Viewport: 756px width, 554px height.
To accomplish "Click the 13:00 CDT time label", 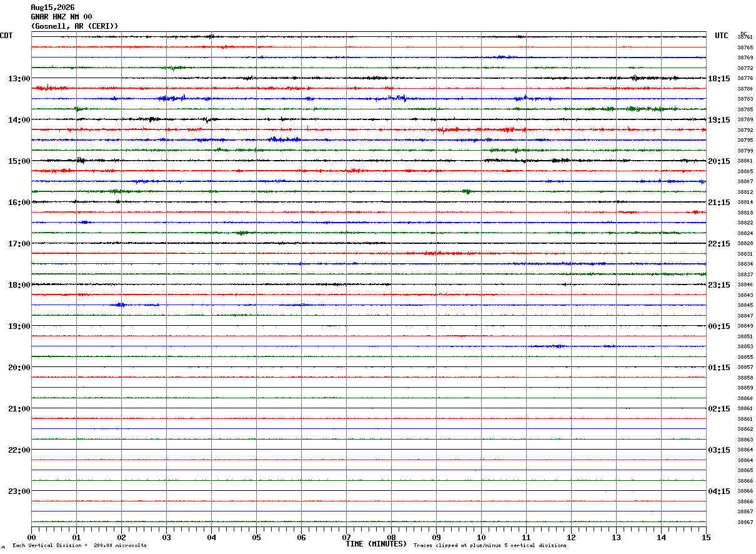I will tap(19, 79).
